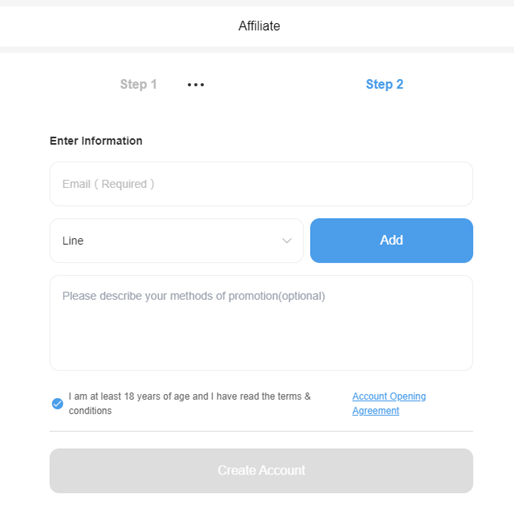
Task: Focus the Email (Required) input field
Action: coord(261,184)
